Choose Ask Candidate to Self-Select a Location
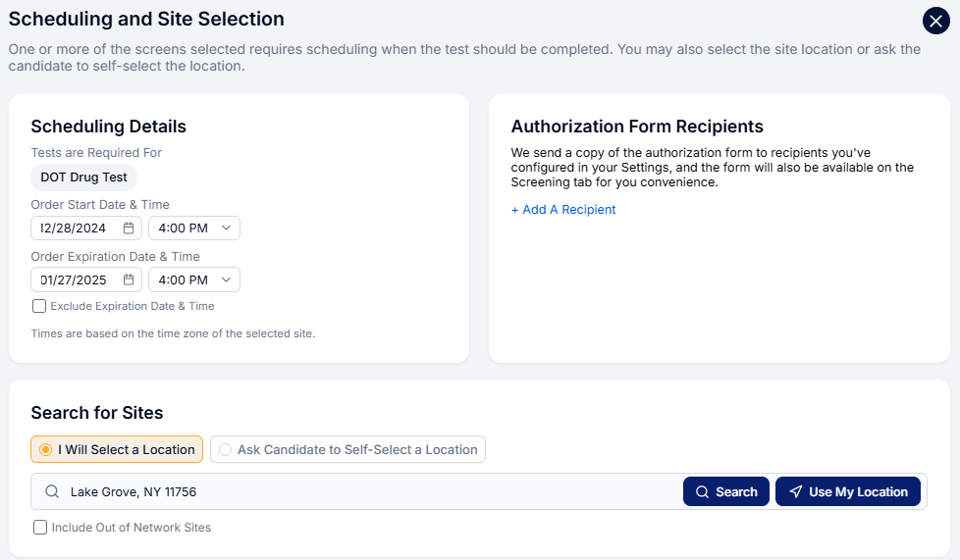The image size is (960, 560). [347, 449]
